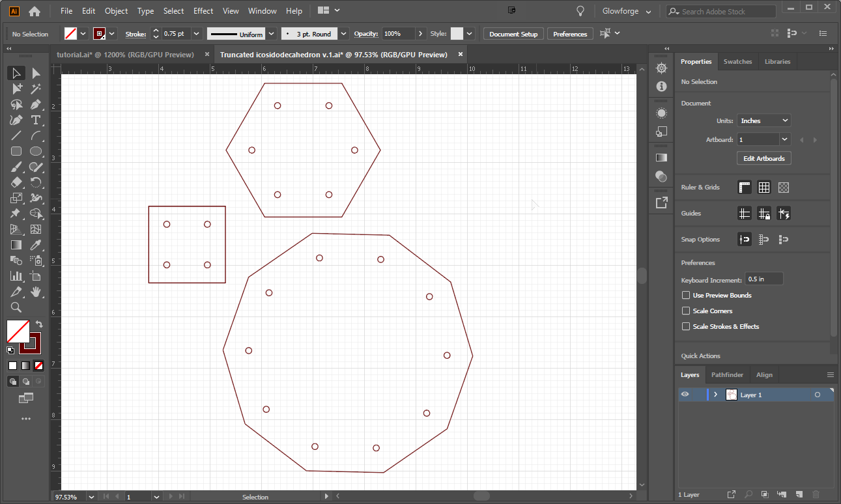Image resolution: width=841 pixels, height=504 pixels.
Task: Select the Gradient tool
Action: tap(16, 245)
